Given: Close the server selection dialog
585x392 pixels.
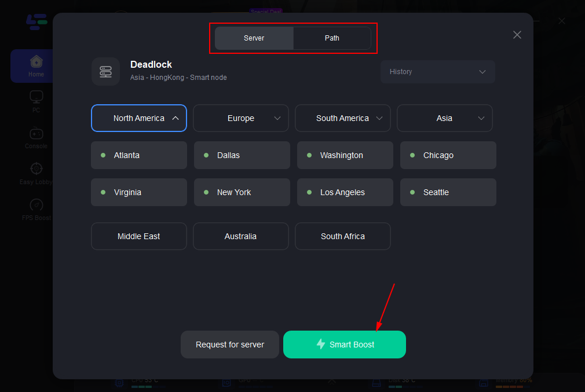Looking at the screenshot, I should pyautogui.click(x=517, y=35).
